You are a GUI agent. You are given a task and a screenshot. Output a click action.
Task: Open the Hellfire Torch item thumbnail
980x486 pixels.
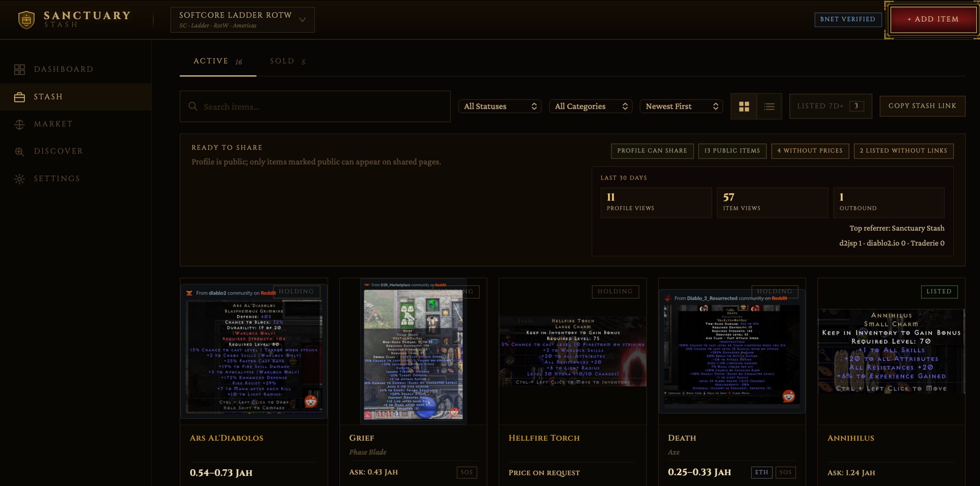(x=573, y=351)
